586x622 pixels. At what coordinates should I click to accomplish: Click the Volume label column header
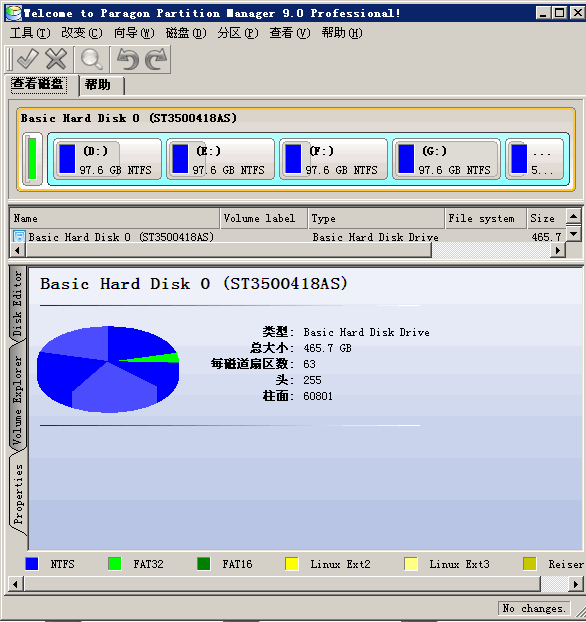[x=263, y=219]
